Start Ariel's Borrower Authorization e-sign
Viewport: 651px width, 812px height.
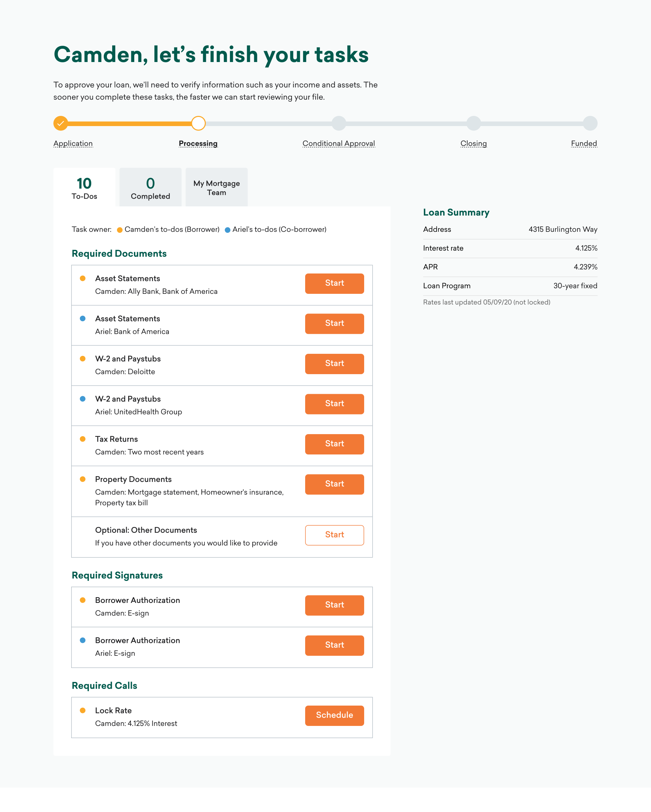click(x=334, y=645)
